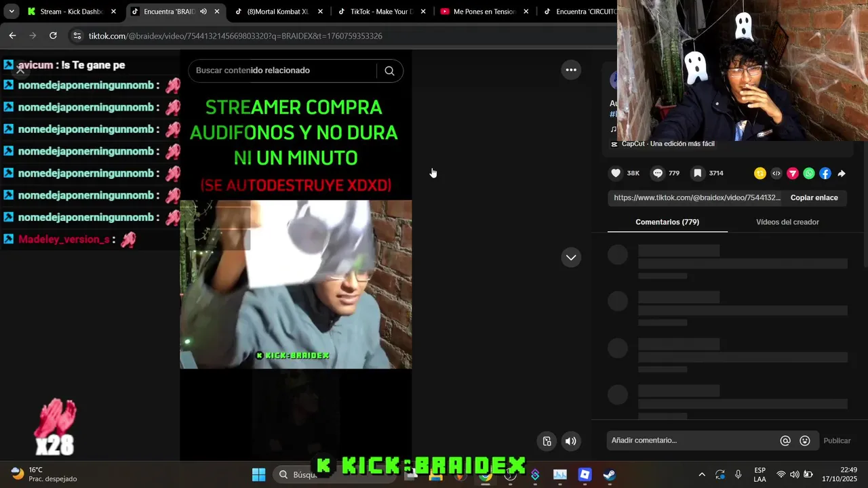868x488 pixels.
Task: Open the ESP LAA language switcher
Action: [x=760, y=474]
